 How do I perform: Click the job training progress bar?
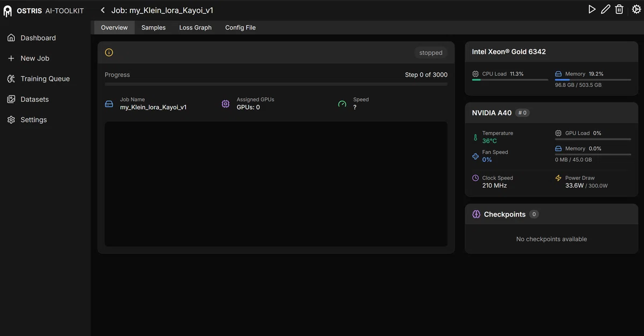click(x=276, y=84)
